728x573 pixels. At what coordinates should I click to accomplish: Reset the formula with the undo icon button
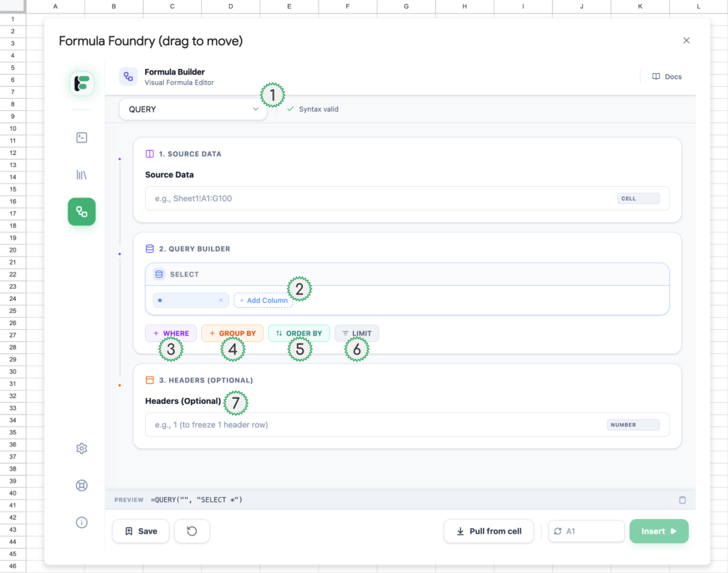(191, 531)
